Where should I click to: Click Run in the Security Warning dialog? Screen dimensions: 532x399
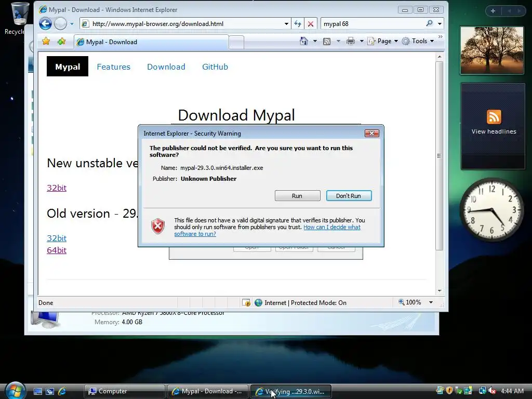[x=297, y=196]
